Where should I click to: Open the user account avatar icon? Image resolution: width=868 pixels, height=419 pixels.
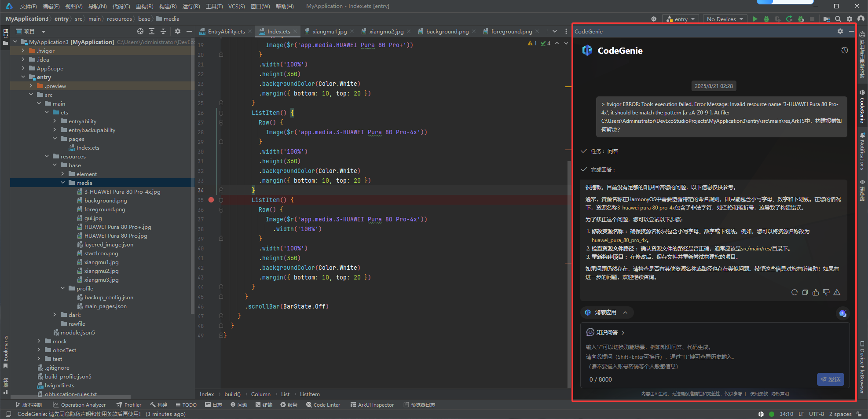861,19
